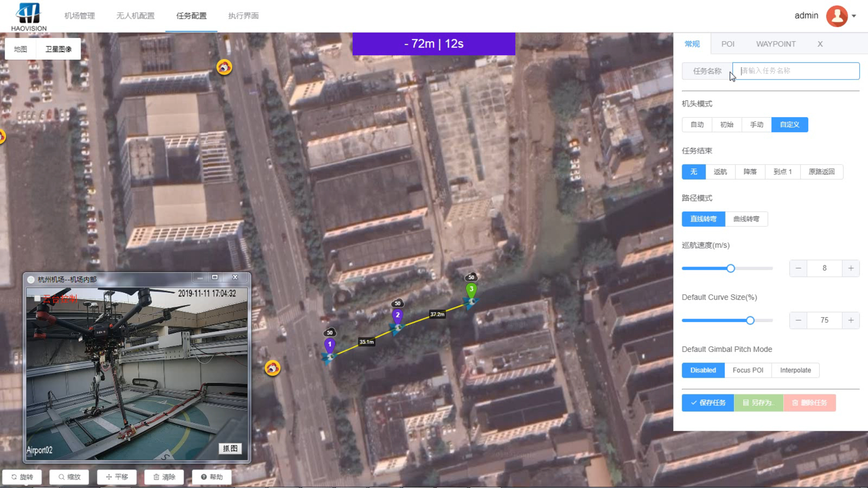
Task: Click the task name input field
Action: point(796,71)
